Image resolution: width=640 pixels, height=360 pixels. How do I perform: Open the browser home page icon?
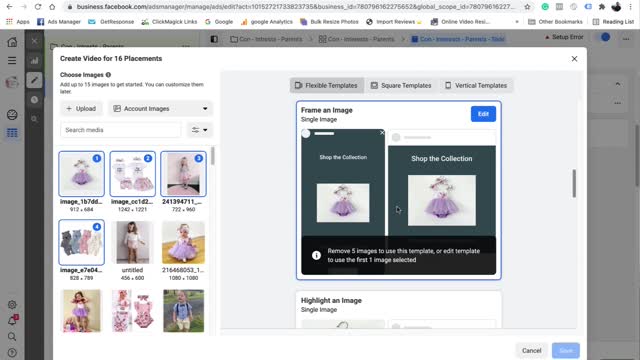click(52, 7)
